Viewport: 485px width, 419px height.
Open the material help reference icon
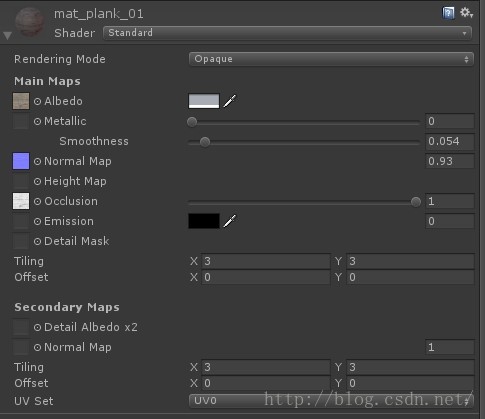click(448, 14)
